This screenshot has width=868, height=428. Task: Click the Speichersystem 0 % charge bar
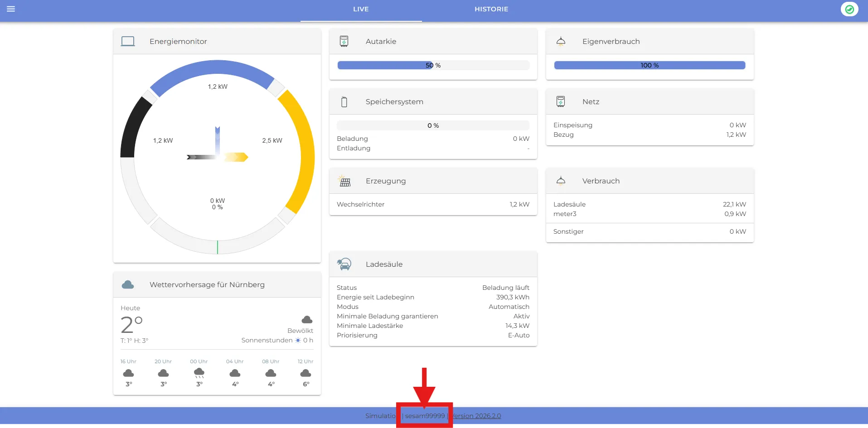[433, 125]
